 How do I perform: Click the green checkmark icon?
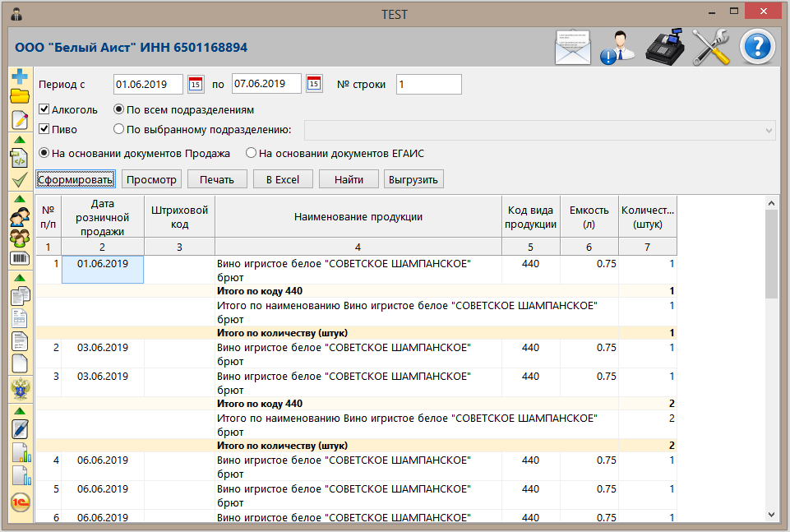click(20, 179)
